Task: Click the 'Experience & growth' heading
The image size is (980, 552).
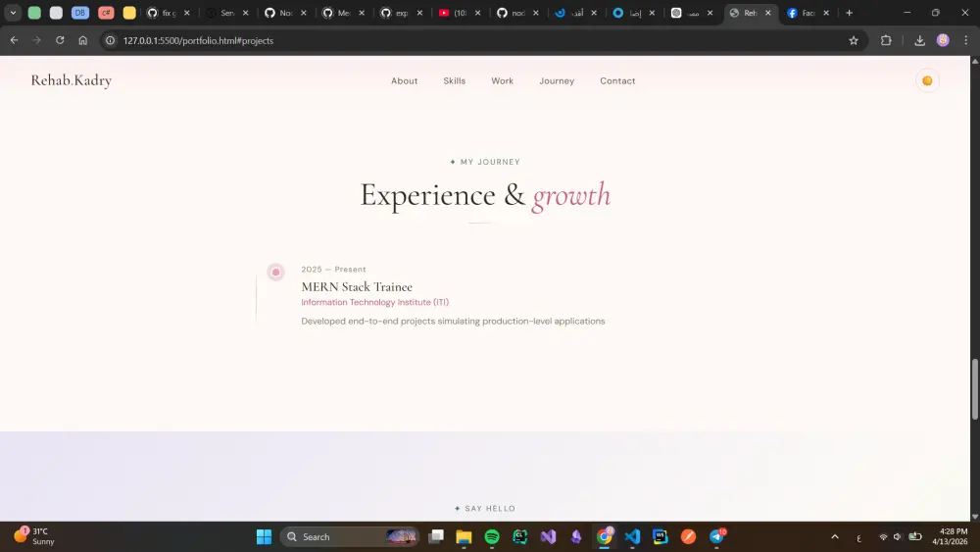Action: click(485, 195)
